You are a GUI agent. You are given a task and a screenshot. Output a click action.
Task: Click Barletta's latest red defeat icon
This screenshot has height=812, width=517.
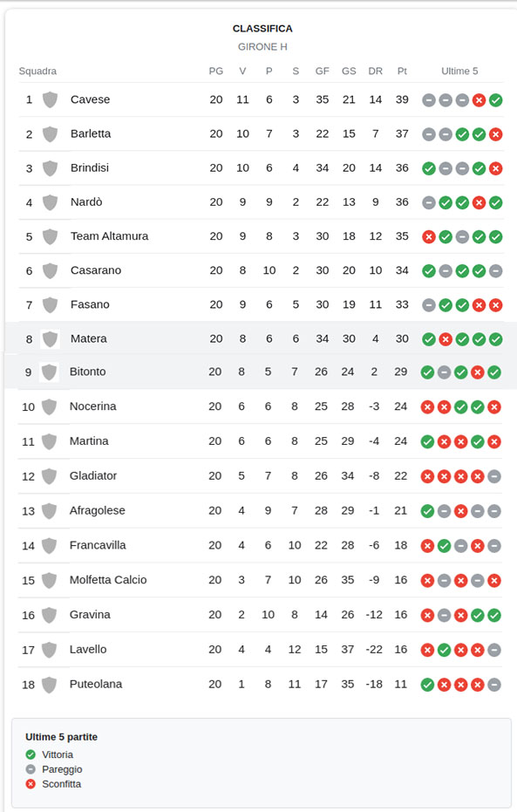(496, 134)
